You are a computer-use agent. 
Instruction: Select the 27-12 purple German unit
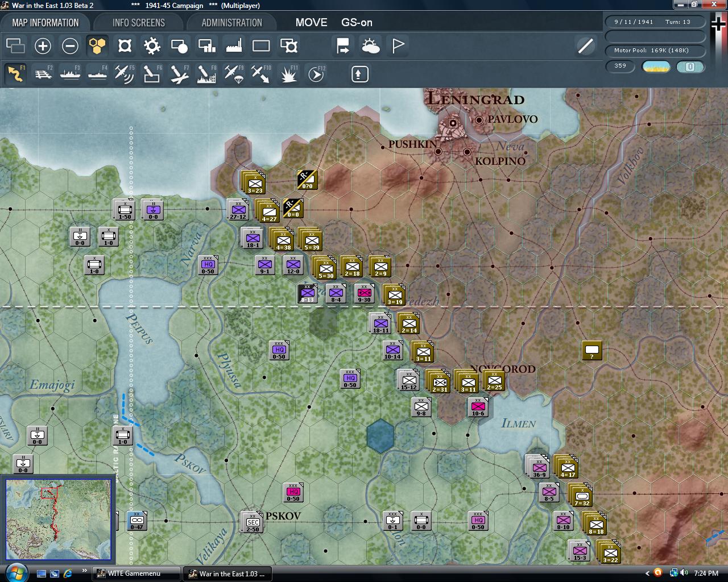click(238, 209)
